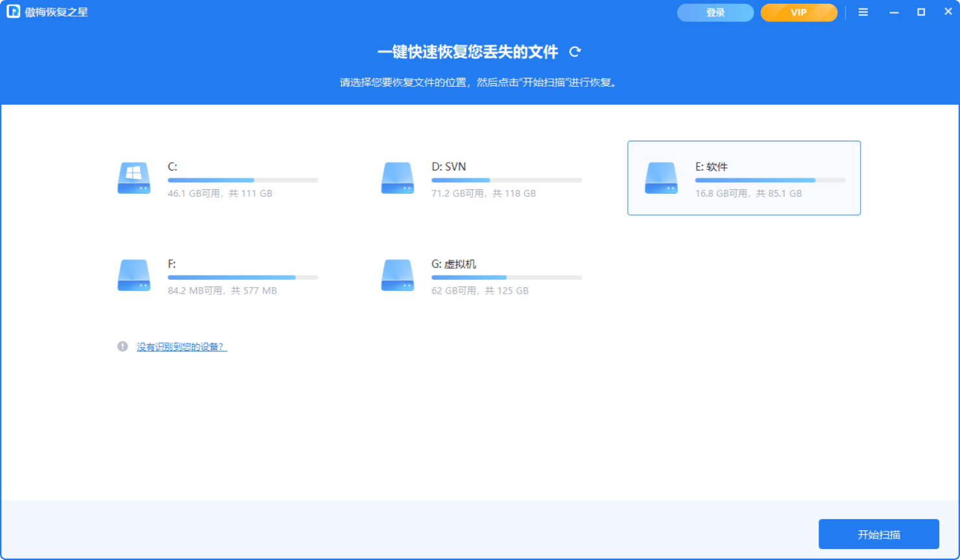
Task: Click the G: 虚拟机 usage bar
Action: click(x=507, y=277)
